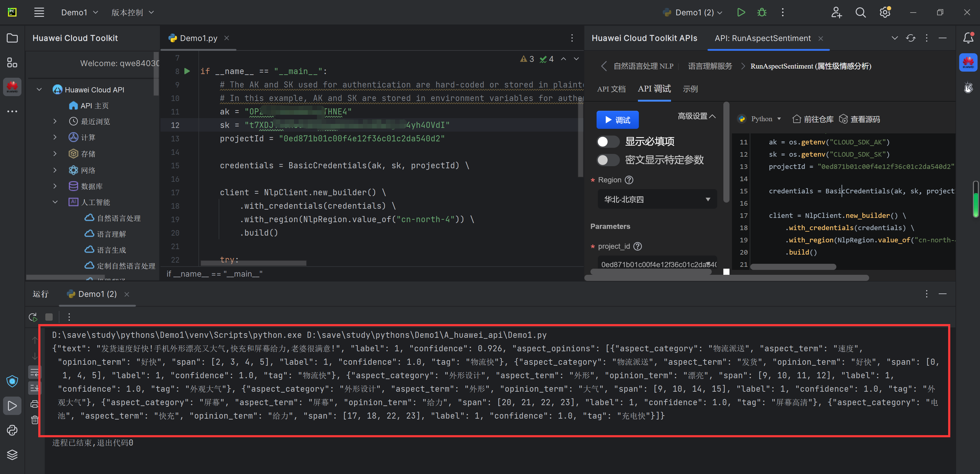Collapse 高级设置 section
The width and height of the screenshot is (980, 474).
click(x=696, y=116)
